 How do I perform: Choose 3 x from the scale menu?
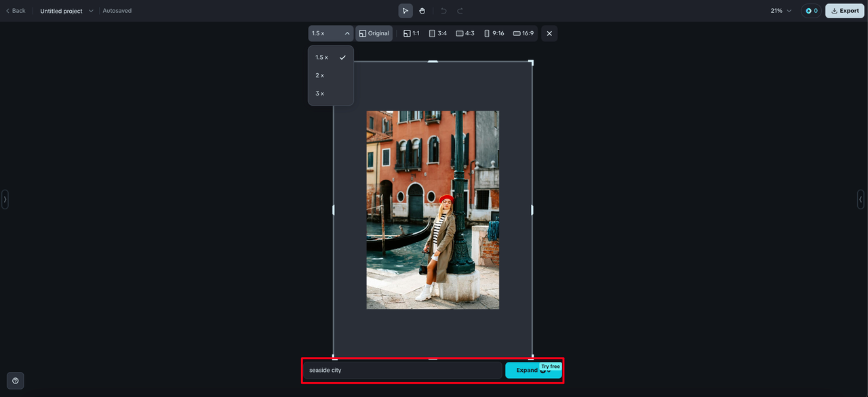tap(320, 93)
